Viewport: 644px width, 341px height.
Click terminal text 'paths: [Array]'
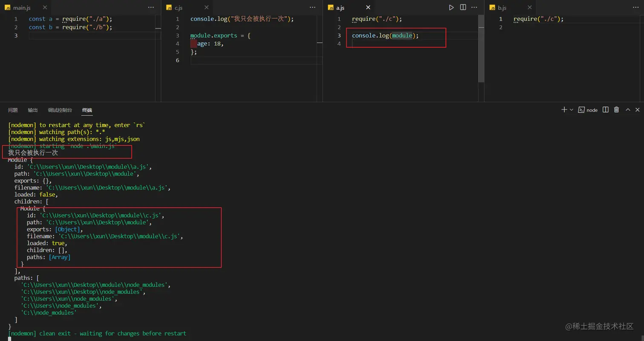(49, 257)
